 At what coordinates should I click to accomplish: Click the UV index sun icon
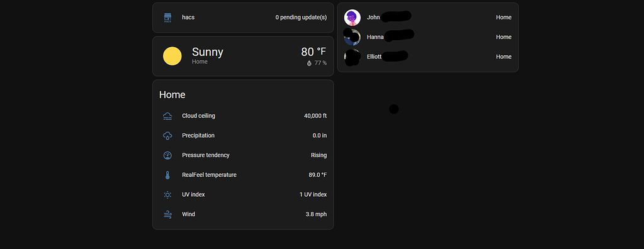[x=167, y=195]
